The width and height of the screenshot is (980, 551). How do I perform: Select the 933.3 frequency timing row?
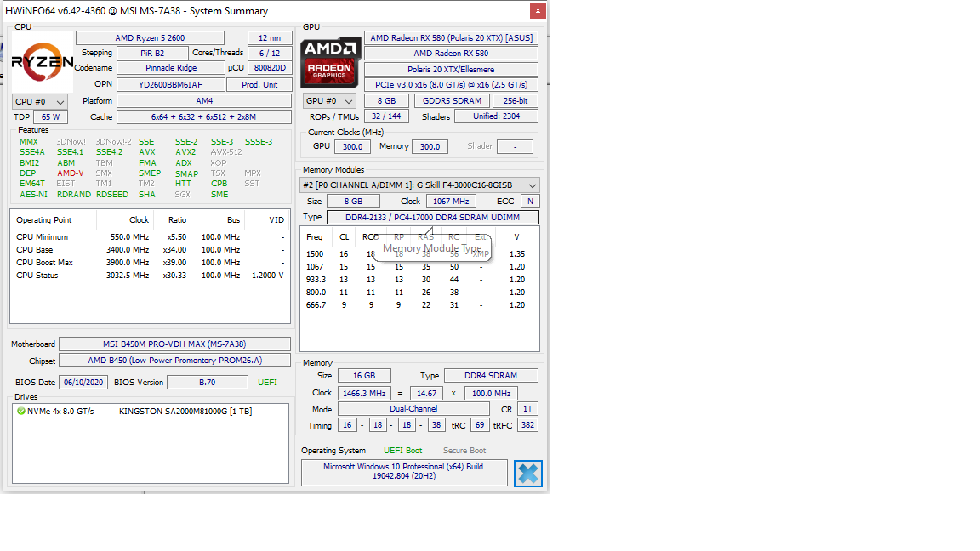pyautogui.click(x=419, y=279)
